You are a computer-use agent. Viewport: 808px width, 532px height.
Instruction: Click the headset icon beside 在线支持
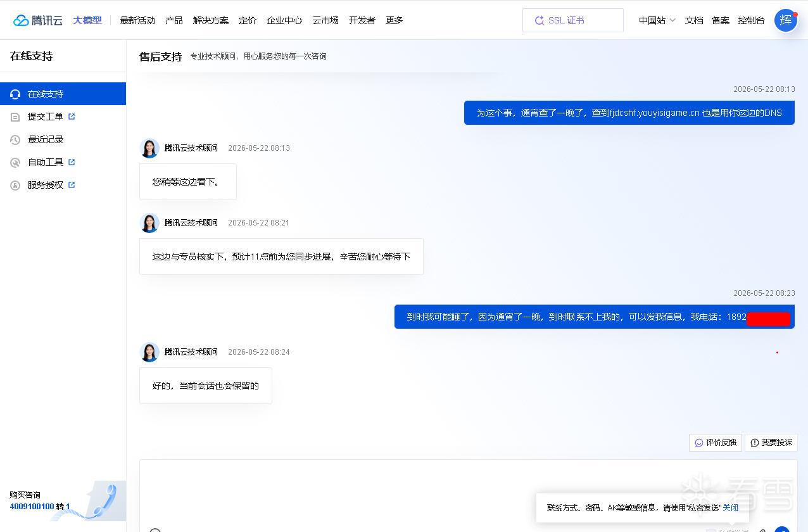(16, 94)
